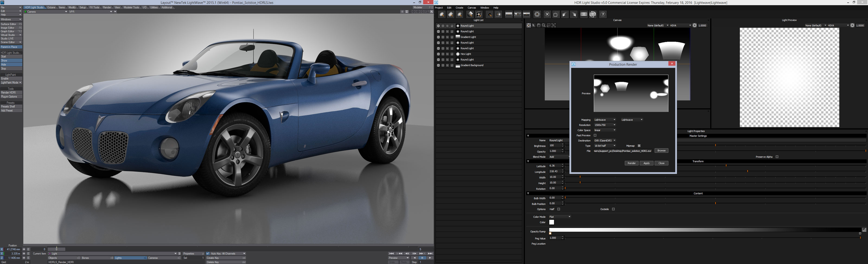Viewport: 868px width, 264px height.
Task: Click the HDR refresh cycle icon
Action: pos(593,14)
